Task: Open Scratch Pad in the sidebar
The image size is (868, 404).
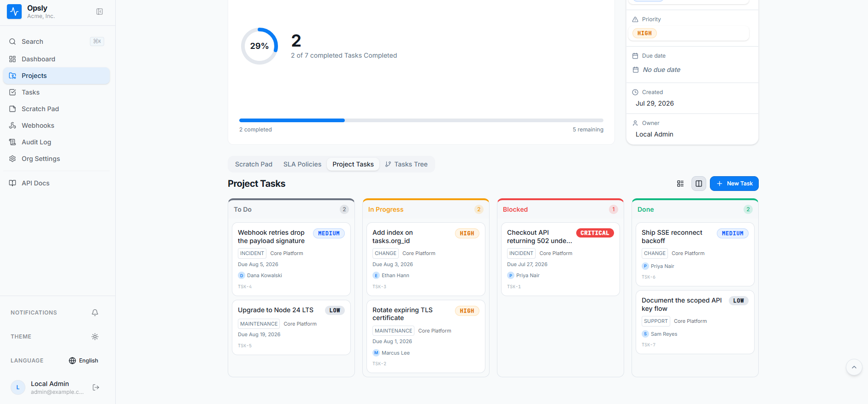Action: (56, 109)
